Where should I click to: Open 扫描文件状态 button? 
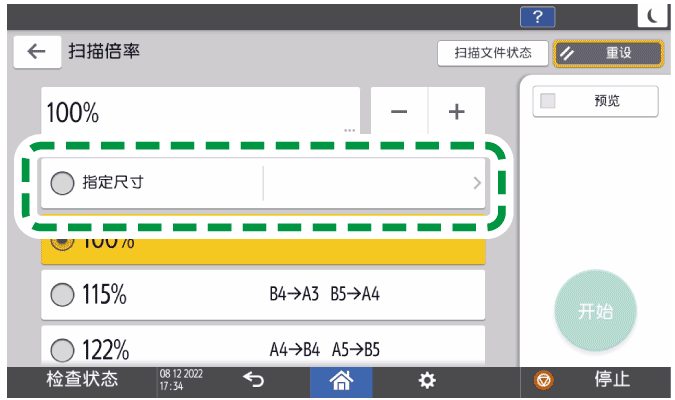pos(493,52)
